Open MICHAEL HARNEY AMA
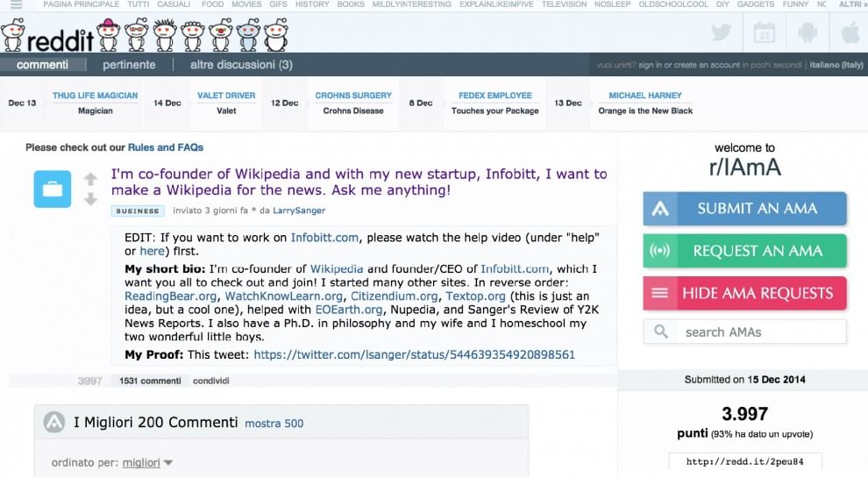The image size is (868, 478). point(645,96)
